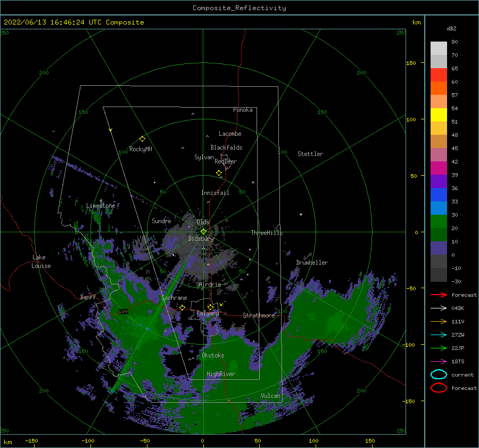Screen dimensions: 479x448
Task: Select the magenta 42-39 dBZ color swatch
Action: pos(439,168)
